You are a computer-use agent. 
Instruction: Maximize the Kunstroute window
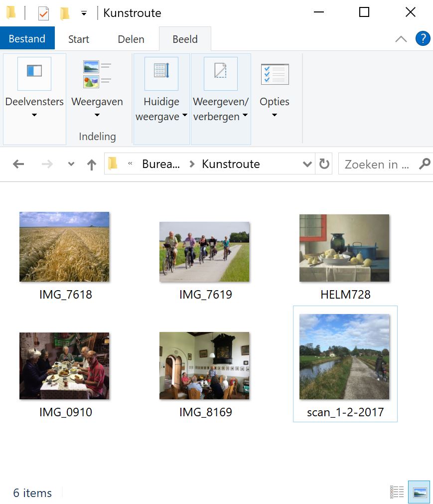tap(364, 12)
